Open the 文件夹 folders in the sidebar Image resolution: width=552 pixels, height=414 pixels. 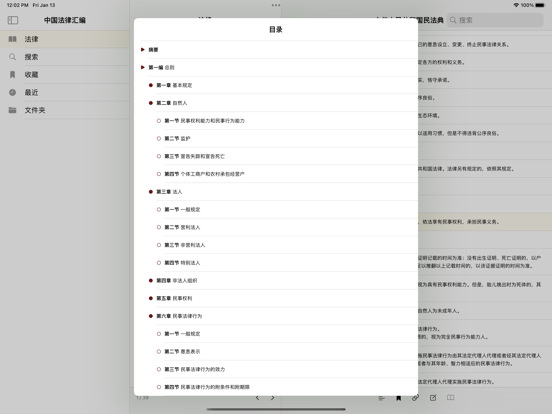point(65,110)
